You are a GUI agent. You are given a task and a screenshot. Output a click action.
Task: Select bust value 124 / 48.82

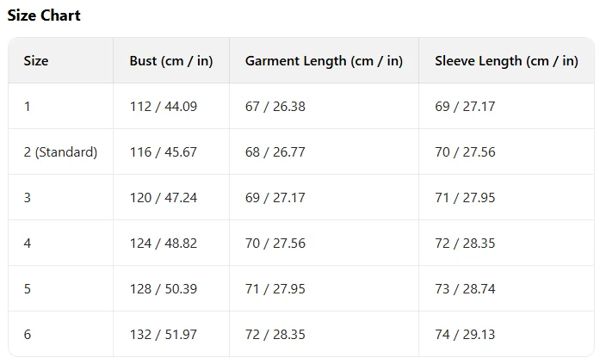(x=163, y=244)
